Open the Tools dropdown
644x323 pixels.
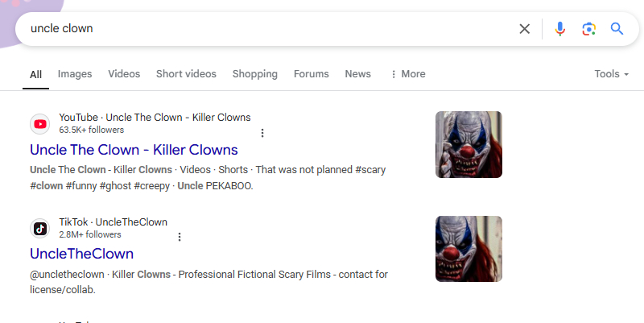coord(611,74)
